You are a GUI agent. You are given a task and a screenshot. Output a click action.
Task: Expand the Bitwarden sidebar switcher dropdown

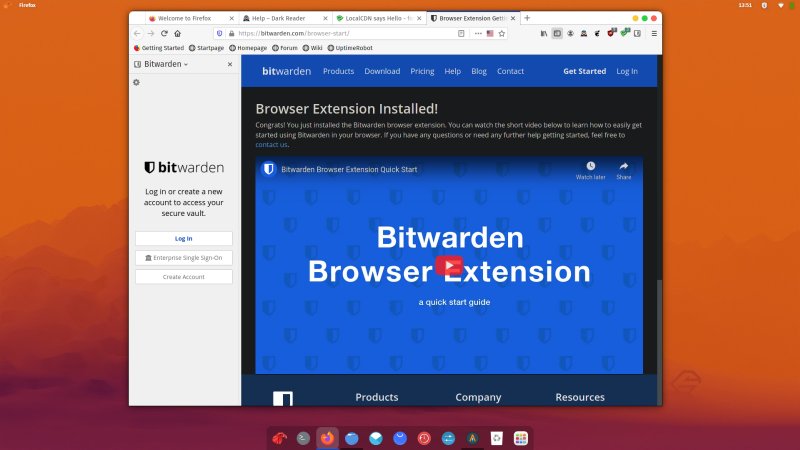161,64
